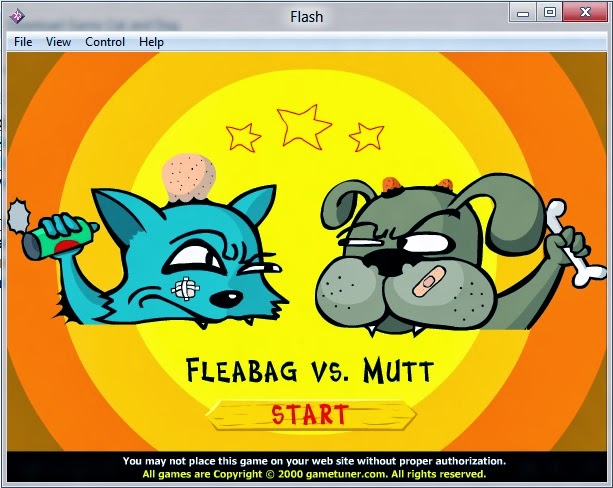Click the 'You may not place this game' notice
The image size is (613, 488).
pyautogui.click(x=314, y=461)
